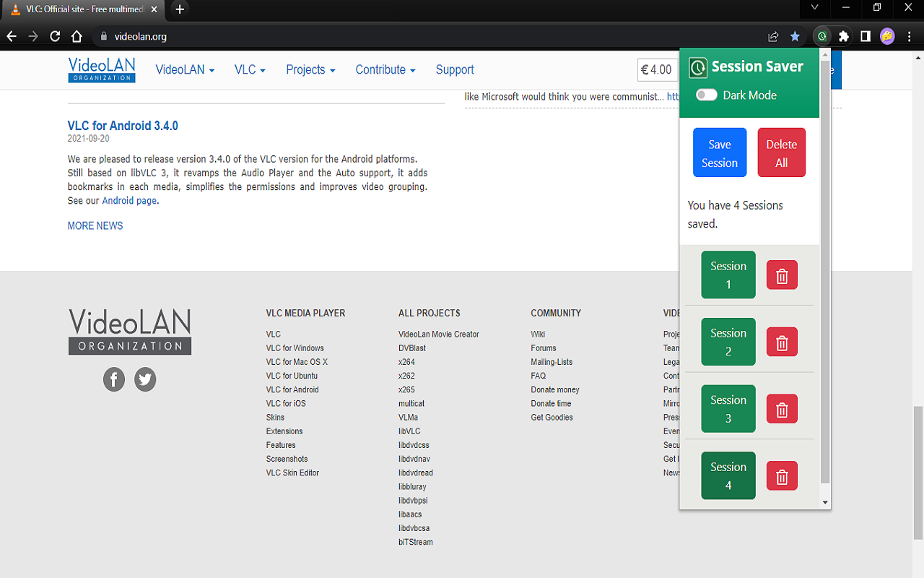Open VLC Skin Editor link
Viewport: 924px width, 578px height.
292,473
